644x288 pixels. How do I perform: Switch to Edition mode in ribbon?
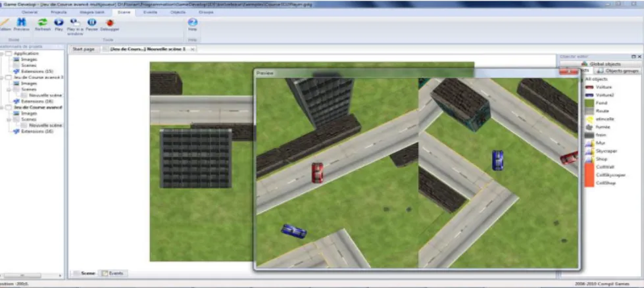[5, 24]
